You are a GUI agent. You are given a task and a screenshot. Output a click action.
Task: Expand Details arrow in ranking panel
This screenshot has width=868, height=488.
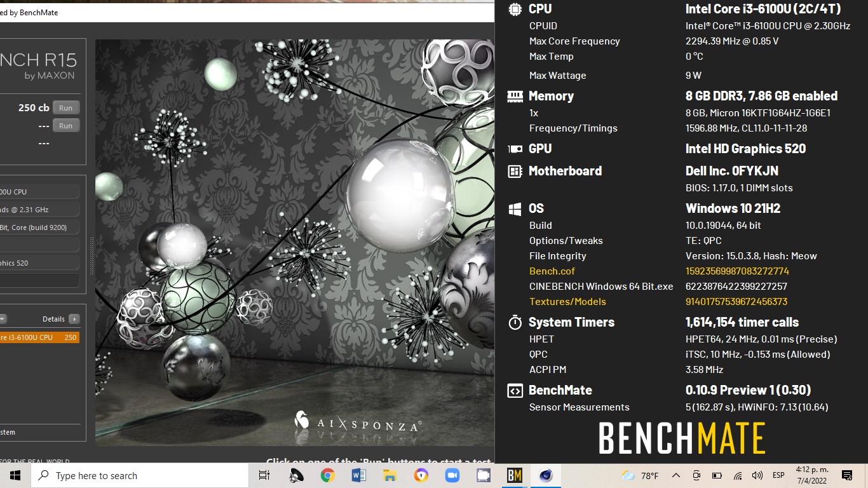point(74,319)
